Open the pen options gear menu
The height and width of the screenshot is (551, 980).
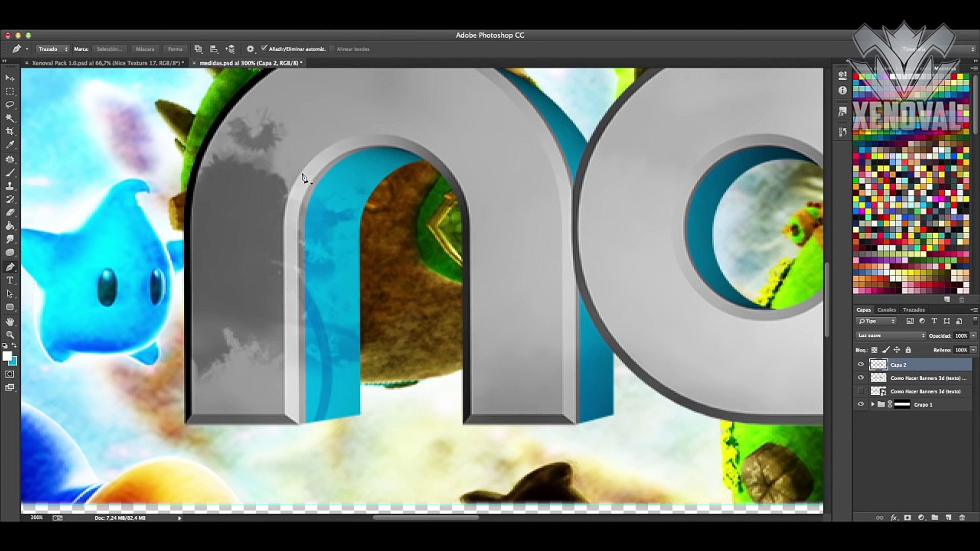point(250,49)
